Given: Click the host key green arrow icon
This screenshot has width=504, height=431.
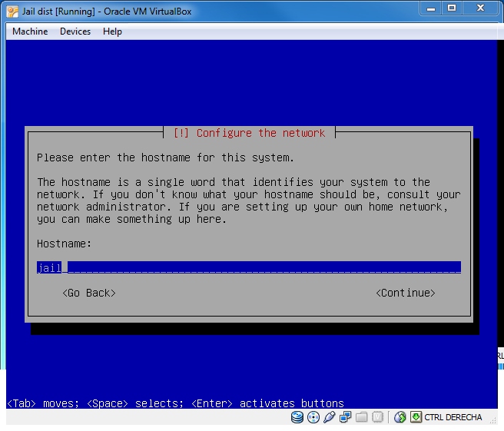Looking at the screenshot, I should [416, 417].
